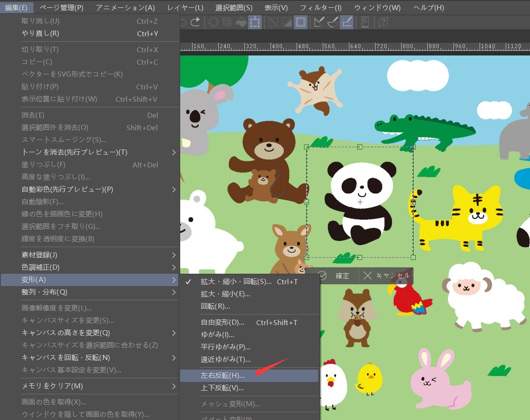Click the snap to ruler icon
The image size is (530, 420).
click(319, 22)
